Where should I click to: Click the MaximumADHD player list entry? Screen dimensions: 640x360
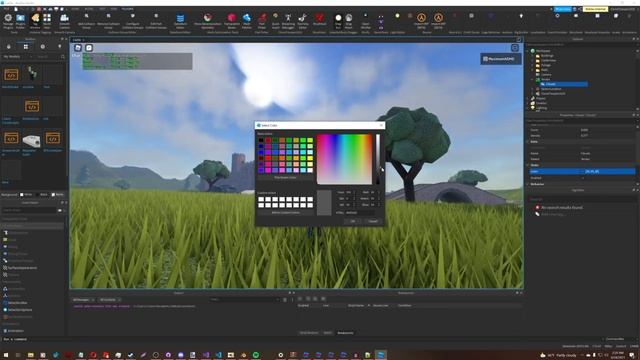pos(501,59)
